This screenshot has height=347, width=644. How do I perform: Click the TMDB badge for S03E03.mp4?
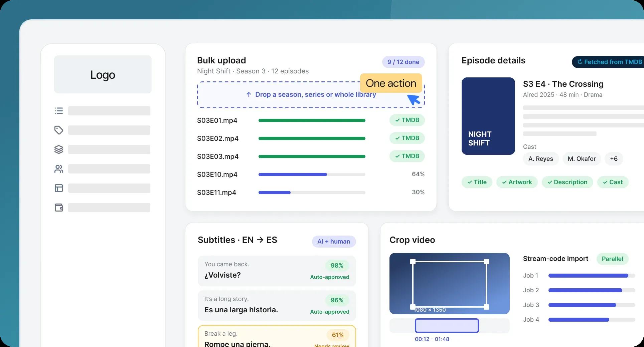[x=407, y=156]
